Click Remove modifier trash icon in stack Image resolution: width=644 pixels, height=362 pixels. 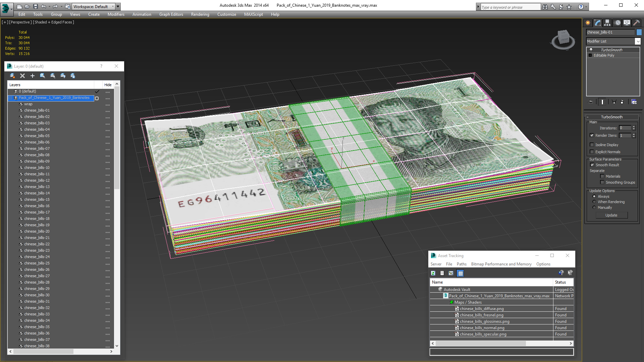click(622, 102)
